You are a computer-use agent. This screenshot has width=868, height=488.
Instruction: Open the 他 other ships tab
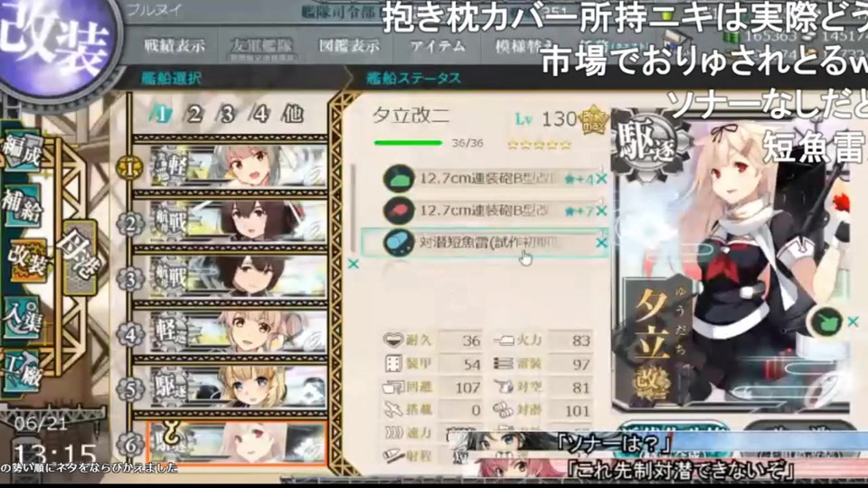pos(292,115)
